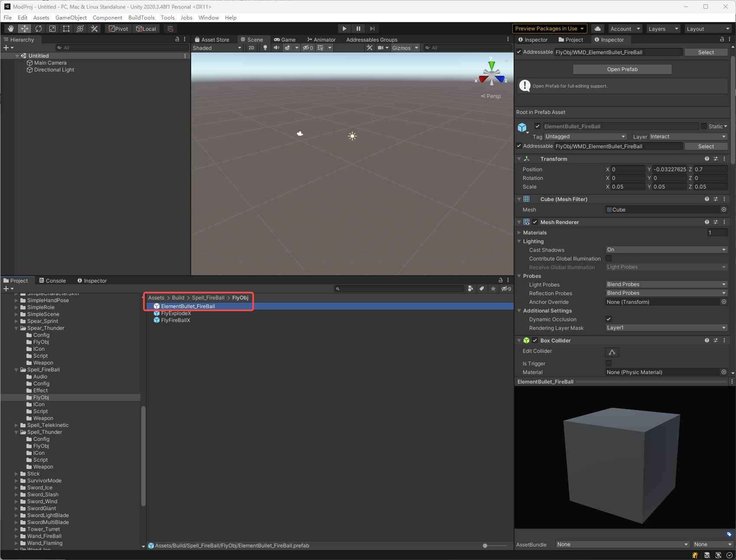This screenshot has width=736, height=560.
Task: Click the Play button
Action: tap(344, 29)
